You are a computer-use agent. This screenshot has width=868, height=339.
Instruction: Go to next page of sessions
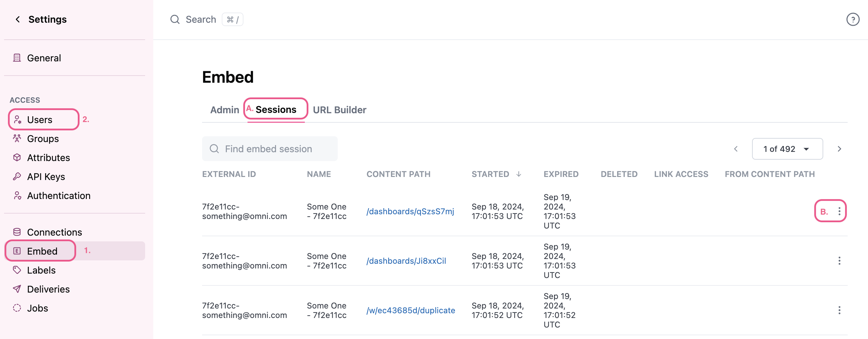839,149
